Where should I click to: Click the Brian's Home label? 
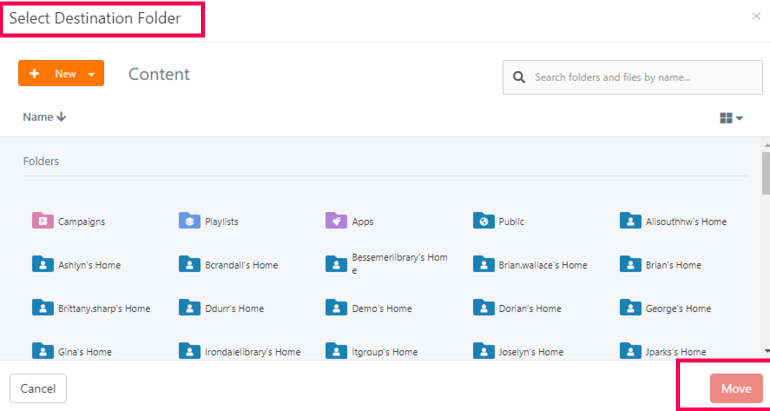pos(674,265)
